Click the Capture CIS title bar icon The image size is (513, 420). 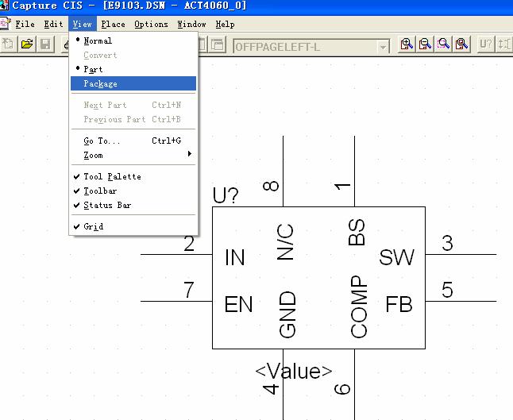point(4,6)
